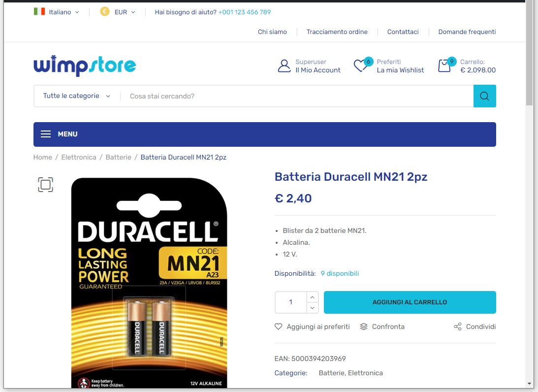This screenshot has height=392, width=538.
Task: Go to Tracciamento ordine
Action: [x=337, y=32]
